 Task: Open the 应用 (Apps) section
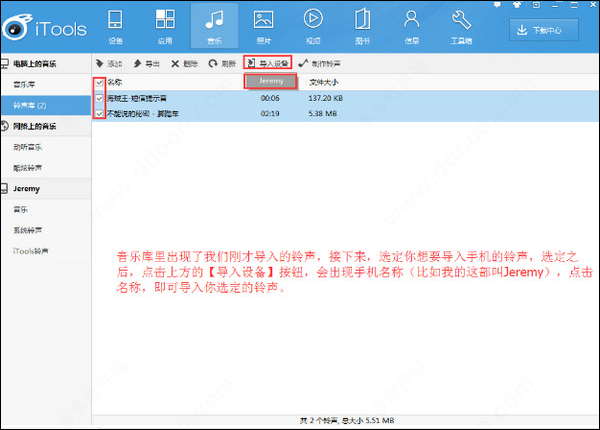coord(165,27)
